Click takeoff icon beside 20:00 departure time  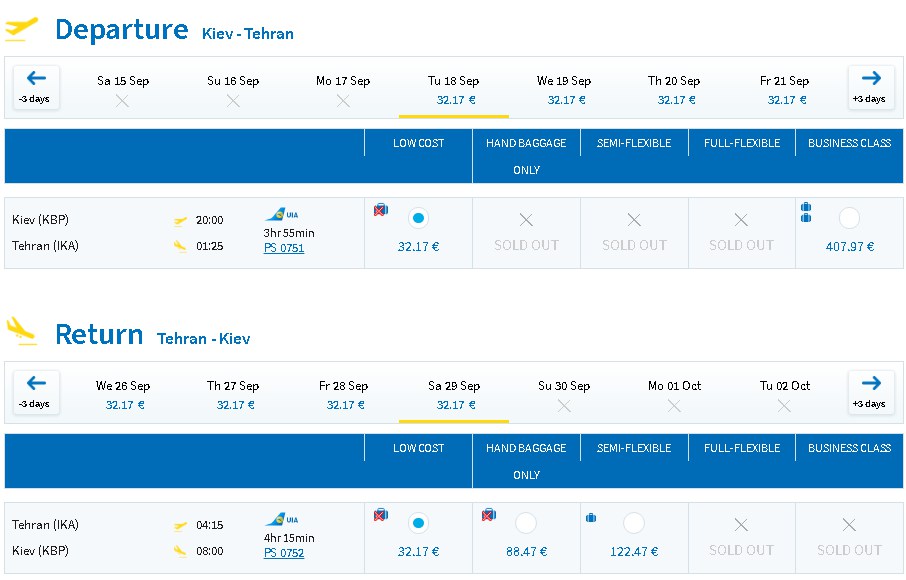180,221
